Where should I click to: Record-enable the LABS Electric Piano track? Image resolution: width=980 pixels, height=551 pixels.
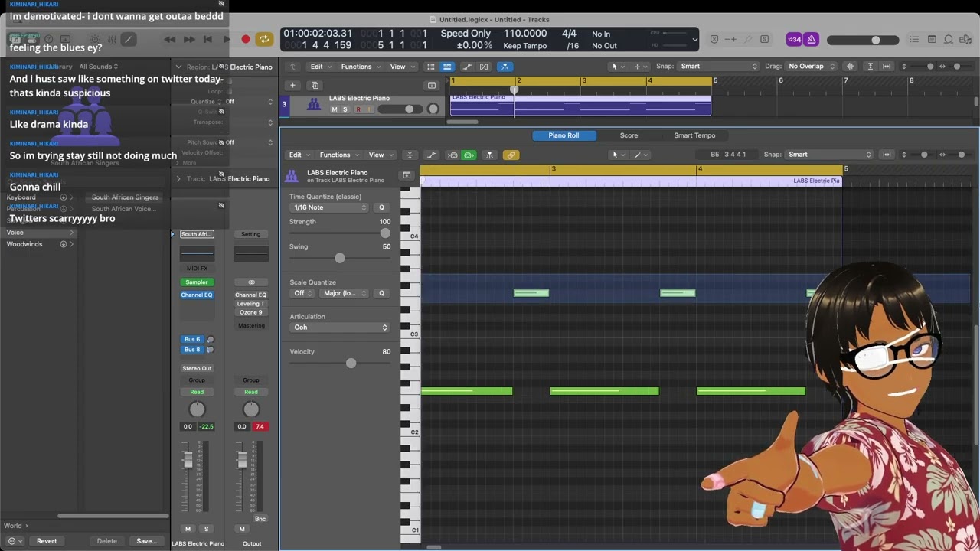pos(358,109)
